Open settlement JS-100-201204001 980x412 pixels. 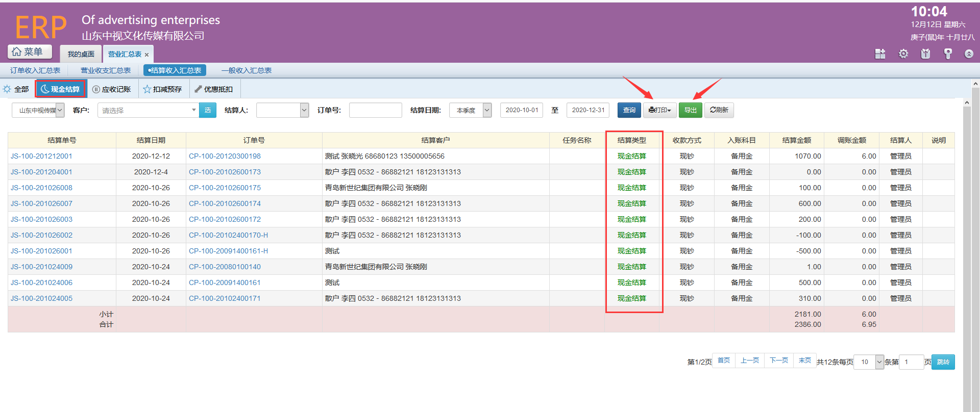[41, 172]
